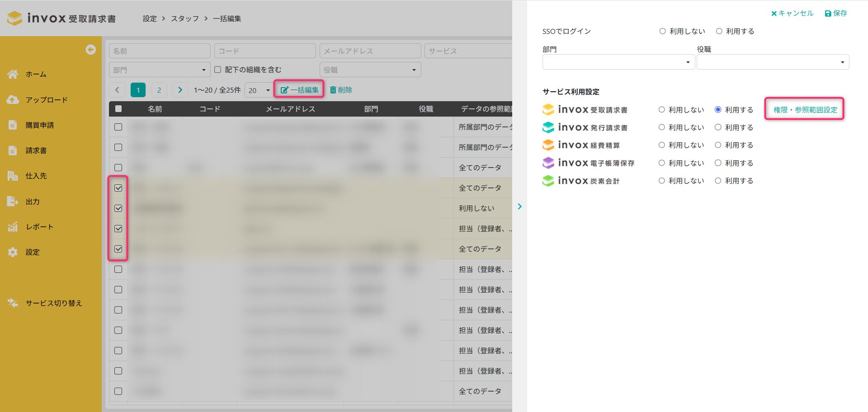Open the 部門 filter dropdown

point(160,70)
